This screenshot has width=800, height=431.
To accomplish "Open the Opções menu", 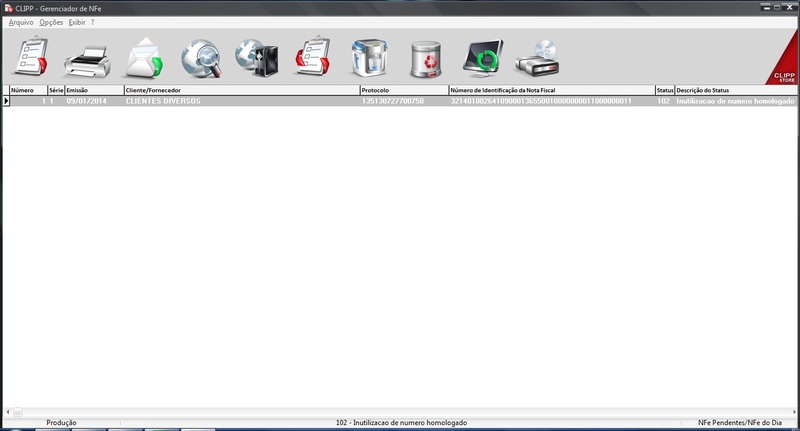I will (x=51, y=22).
